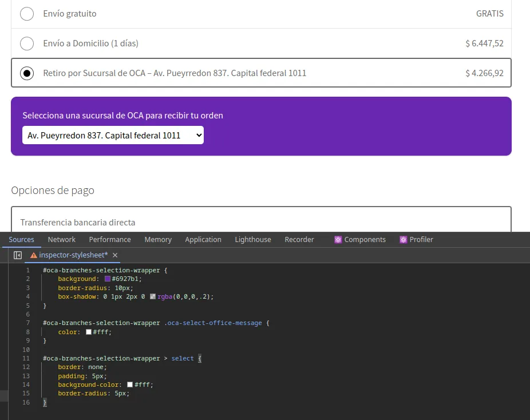
Task: Switch to the Lighthouse tab
Action: [252, 239]
